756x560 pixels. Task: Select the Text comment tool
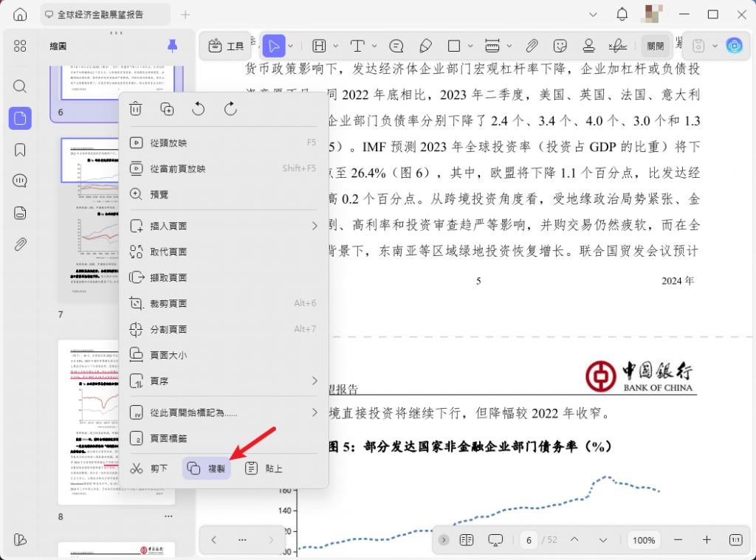(357, 46)
